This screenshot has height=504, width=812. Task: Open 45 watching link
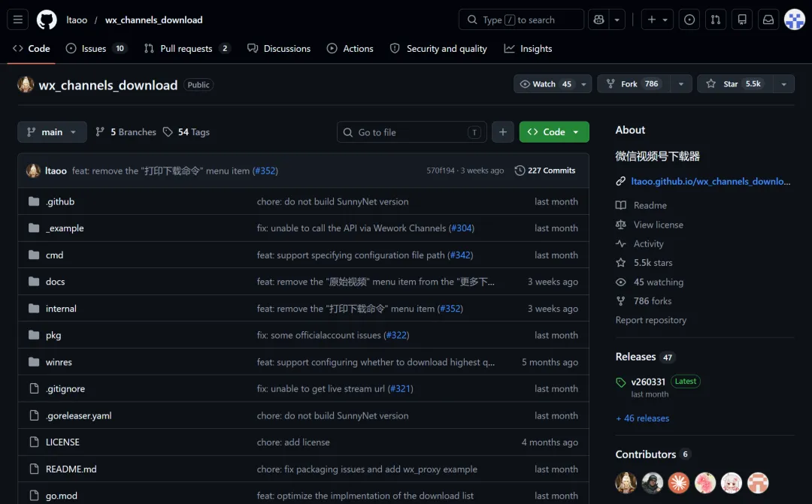coord(658,282)
